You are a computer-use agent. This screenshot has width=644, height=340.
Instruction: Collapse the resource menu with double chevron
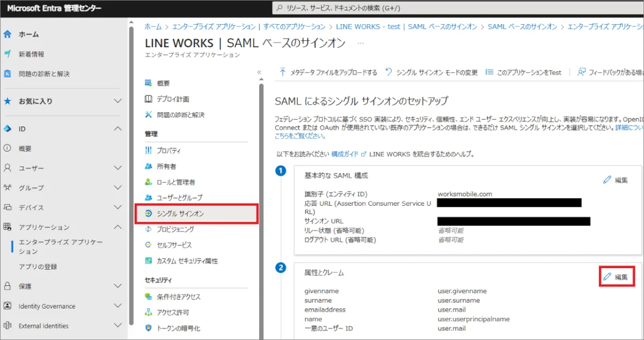coord(259,73)
